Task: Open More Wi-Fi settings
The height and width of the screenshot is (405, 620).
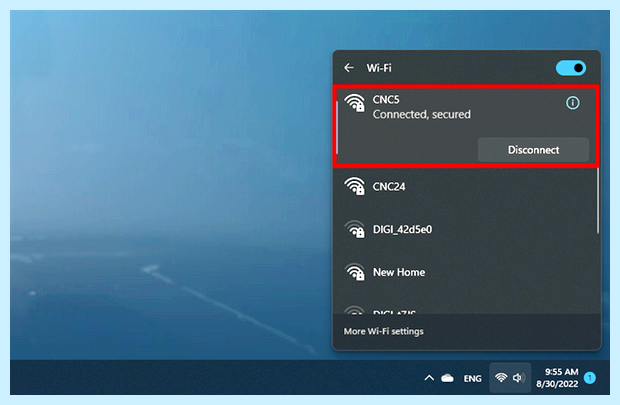Action: (384, 331)
